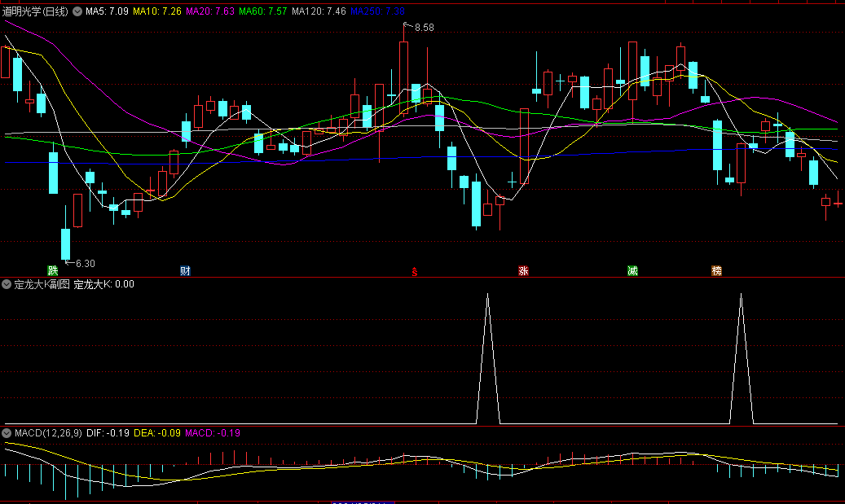Screen dimensions: 845x504
Task: Click the green 减 event marker icon
Action: (x=632, y=270)
